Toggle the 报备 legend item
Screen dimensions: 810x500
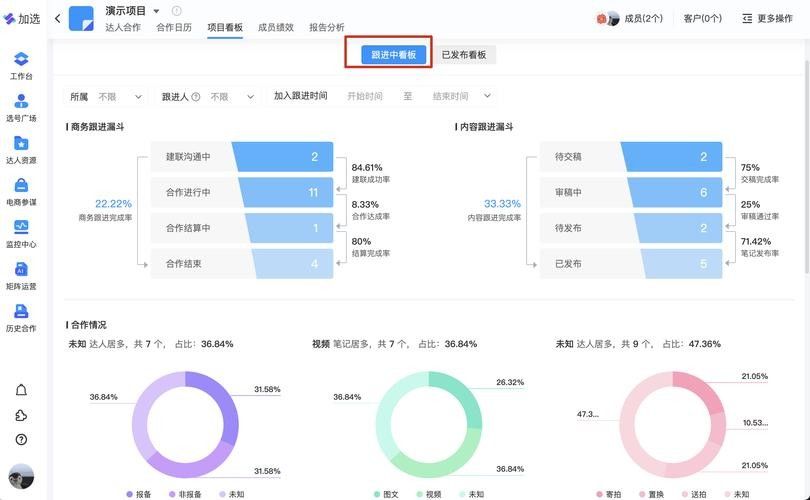[x=139, y=494]
